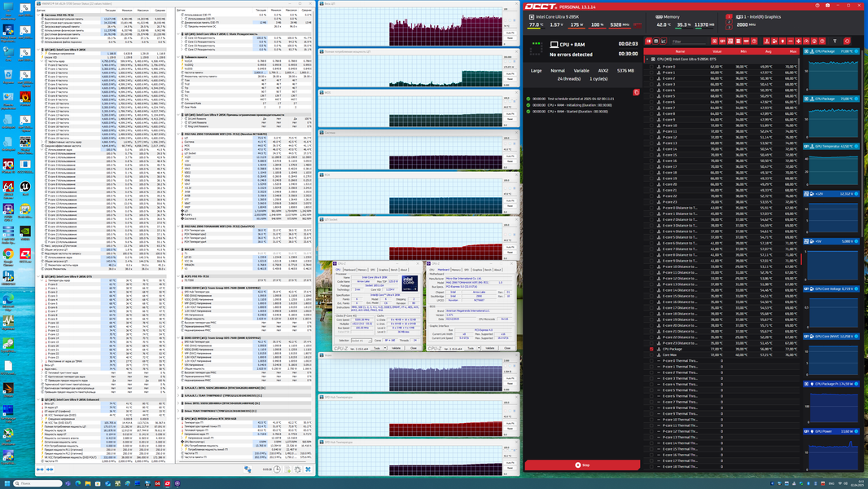Image resolution: width=868 pixels, height=489 pixels.
Task: Click HWiNFO left navigation arrows icon
Action: point(40,469)
